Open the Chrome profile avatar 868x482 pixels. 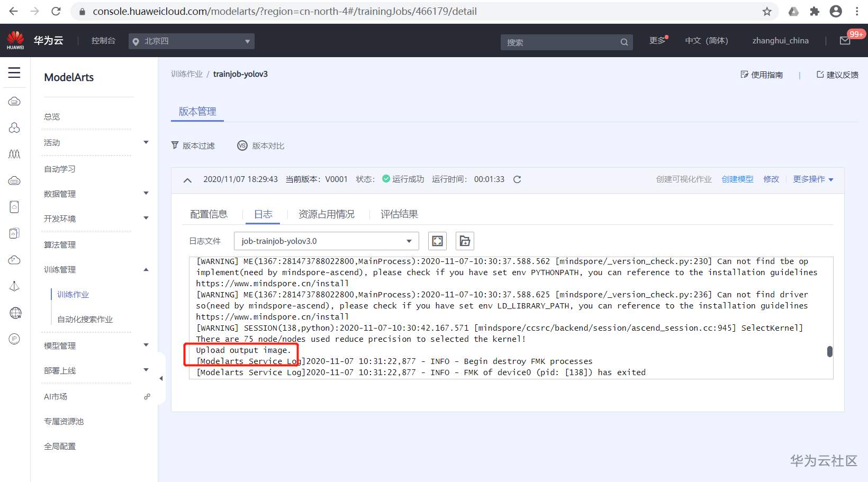[836, 11]
